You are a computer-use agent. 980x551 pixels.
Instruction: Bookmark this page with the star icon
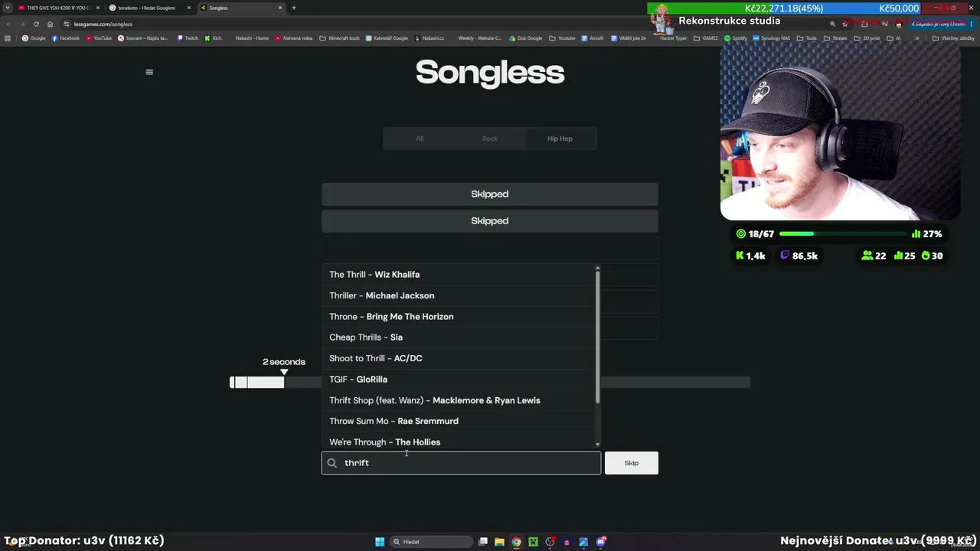point(845,24)
